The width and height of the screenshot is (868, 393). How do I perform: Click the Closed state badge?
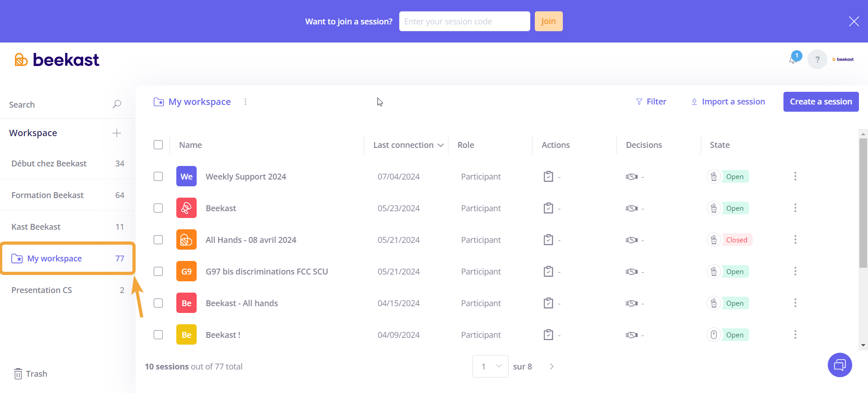[x=737, y=240]
